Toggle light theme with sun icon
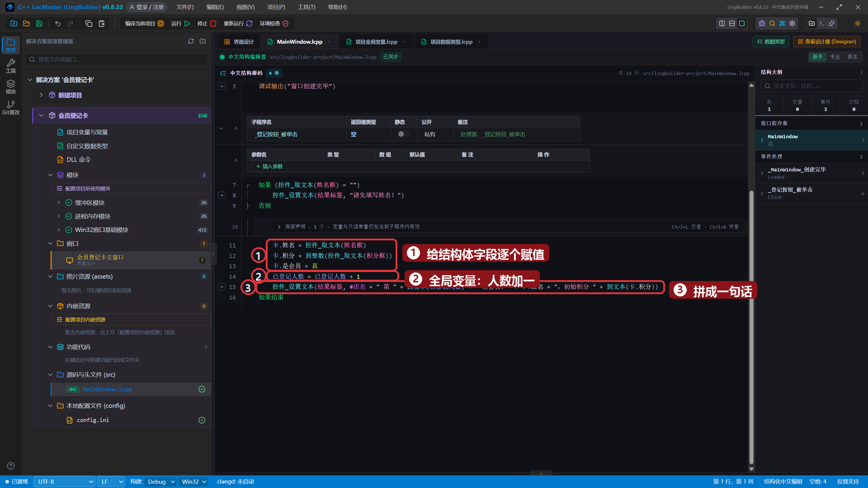The width and height of the screenshot is (868, 488). (x=857, y=23)
